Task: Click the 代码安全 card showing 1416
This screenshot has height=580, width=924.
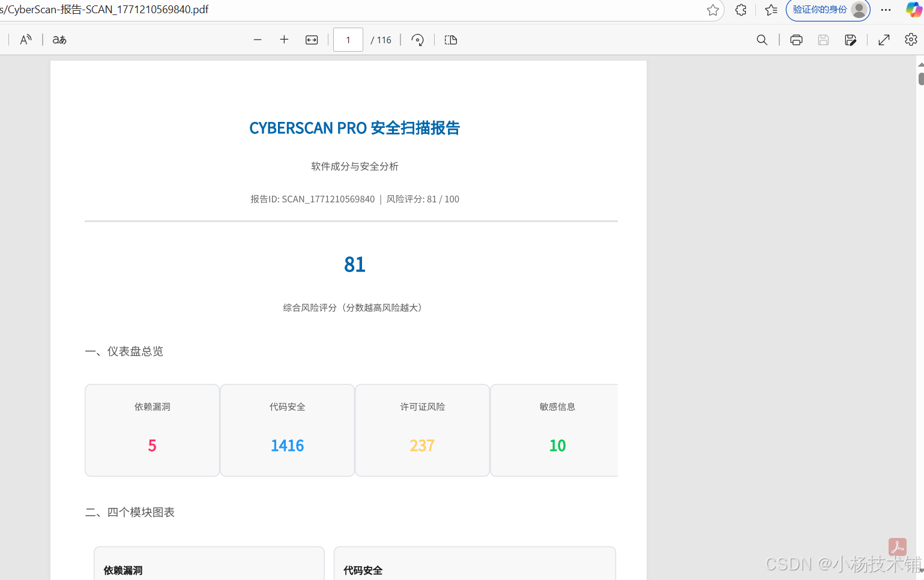Action: 287,430
